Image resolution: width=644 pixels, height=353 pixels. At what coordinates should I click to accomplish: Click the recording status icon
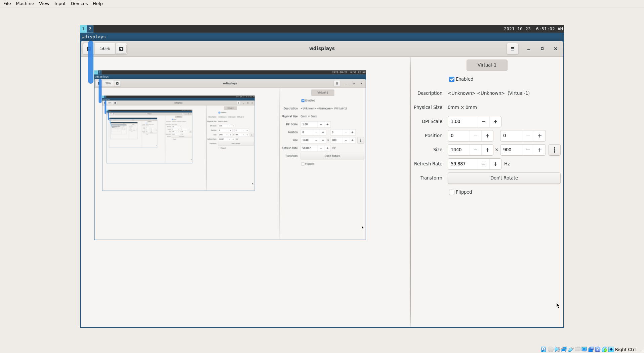click(591, 349)
